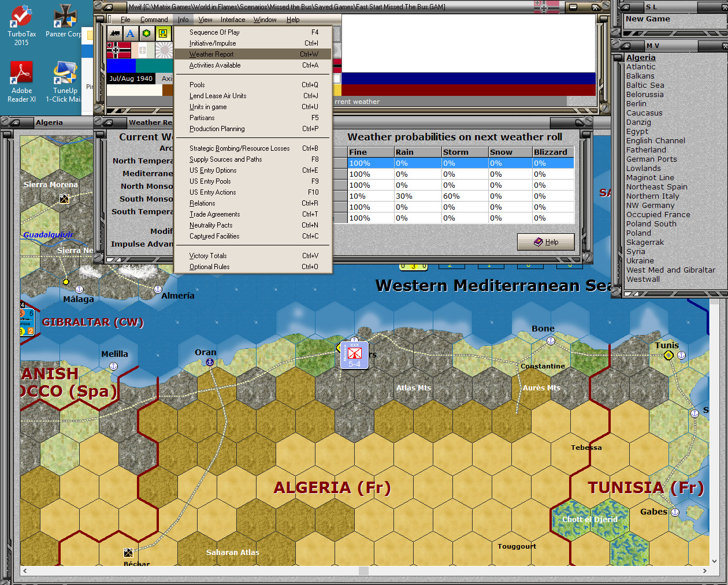Viewport: 728px width, 585px height.
Task: Click the blue letter A toolbar icon
Action: point(131,33)
